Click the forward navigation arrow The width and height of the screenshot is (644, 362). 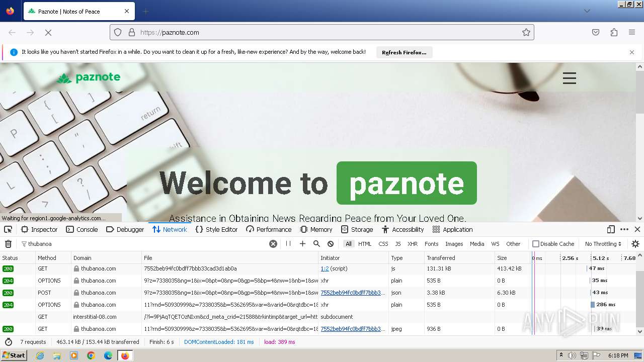point(30,32)
